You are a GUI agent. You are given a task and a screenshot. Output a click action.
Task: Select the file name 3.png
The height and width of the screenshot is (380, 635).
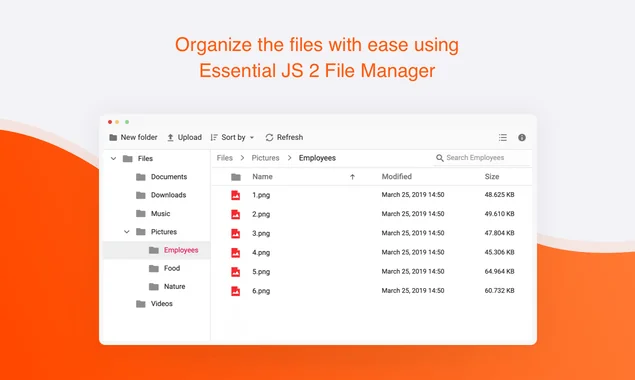click(x=261, y=233)
